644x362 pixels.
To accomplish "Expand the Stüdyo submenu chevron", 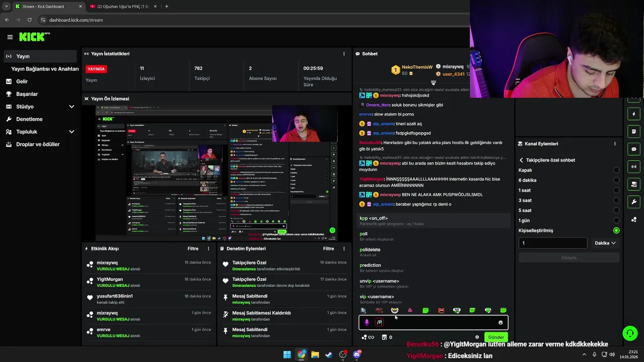I will pyautogui.click(x=71, y=107).
